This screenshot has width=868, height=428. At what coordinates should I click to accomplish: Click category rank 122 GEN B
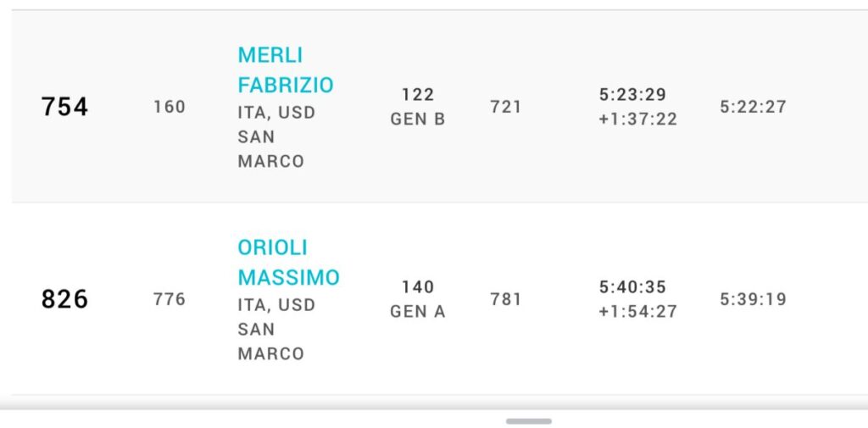click(418, 107)
